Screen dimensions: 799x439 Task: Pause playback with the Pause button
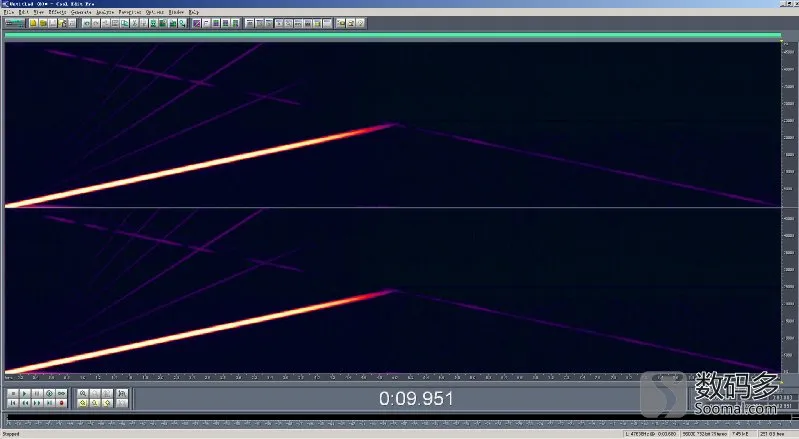pos(37,393)
